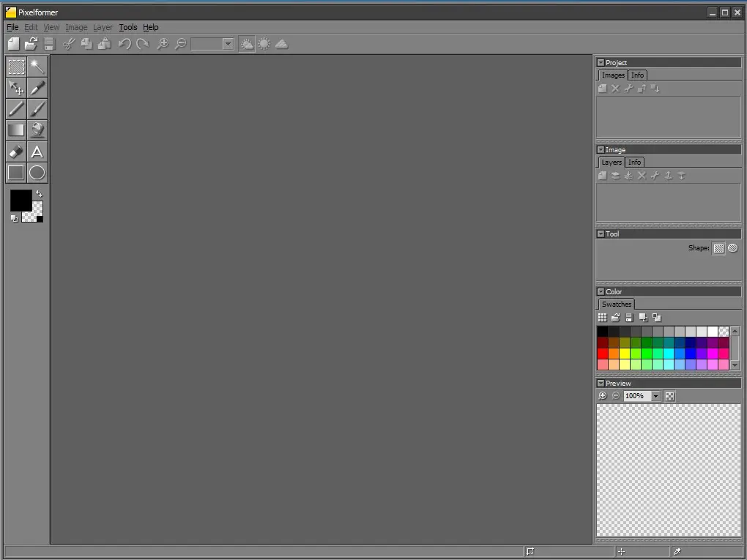Screen dimensions: 747x560
Task: Select the Pencil tool
Action: tap(16, 109)
